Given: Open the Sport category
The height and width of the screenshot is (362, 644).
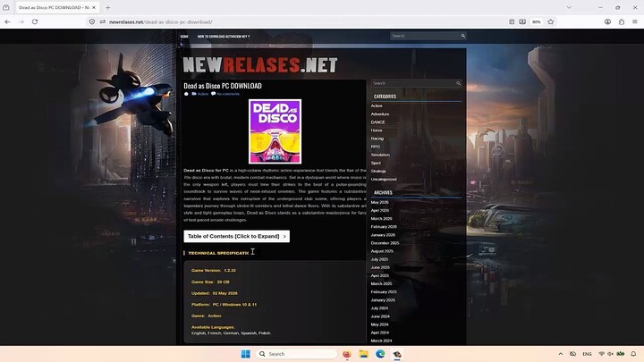Looking at the screenshot, I should click(x=376, y=163).
